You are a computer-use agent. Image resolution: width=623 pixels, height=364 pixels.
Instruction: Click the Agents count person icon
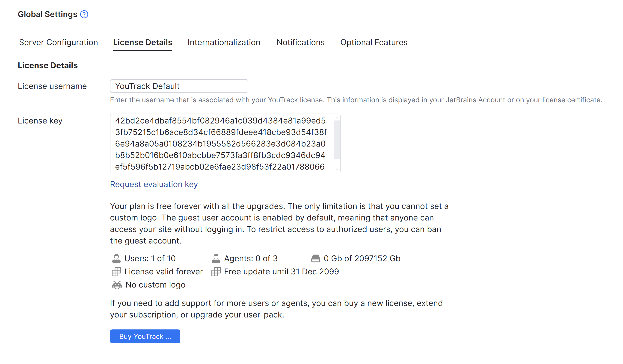point(216,258)
